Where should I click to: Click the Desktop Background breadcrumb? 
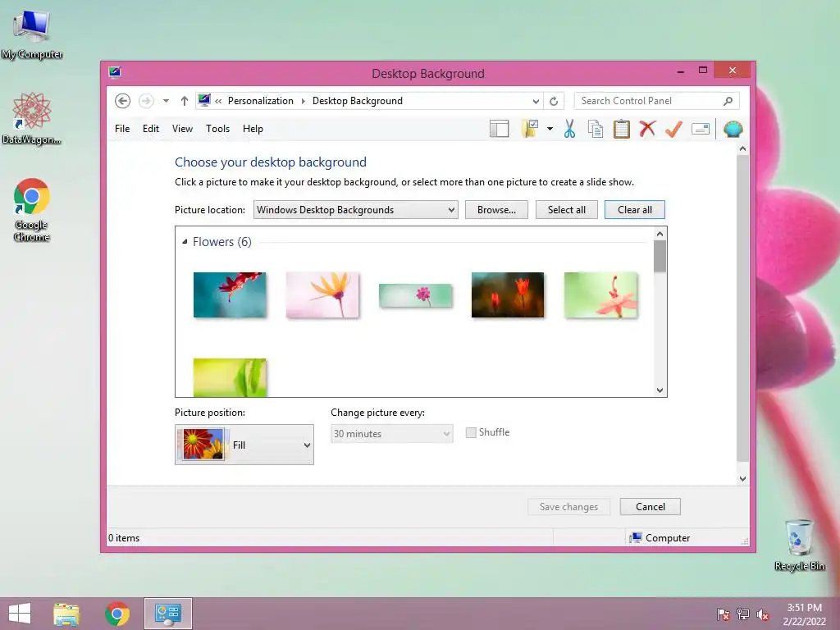click(x=358, y=101)
